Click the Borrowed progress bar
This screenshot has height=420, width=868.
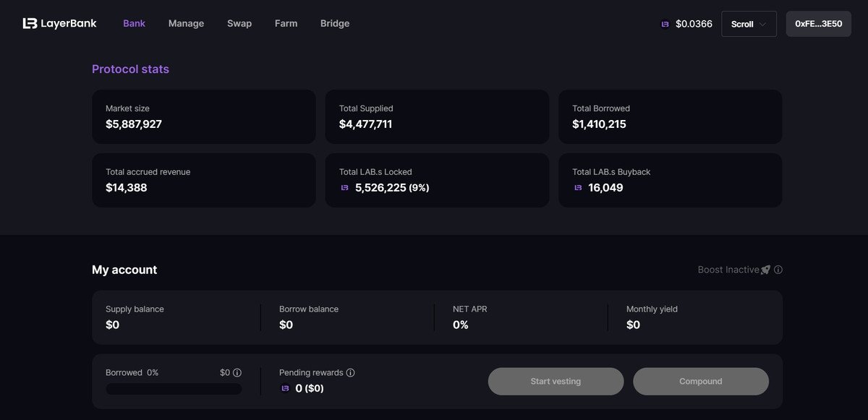(x=174, y=389)
